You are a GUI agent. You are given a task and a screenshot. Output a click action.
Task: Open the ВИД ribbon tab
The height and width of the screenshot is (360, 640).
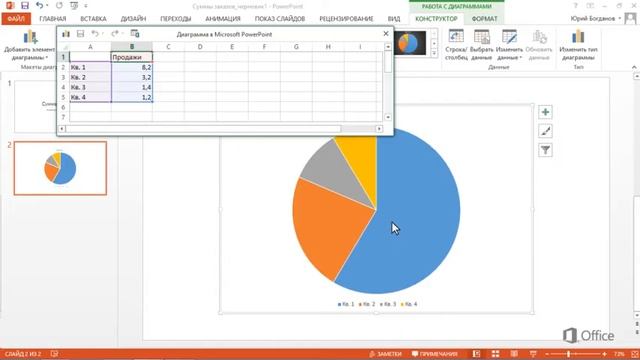(393, 19)
